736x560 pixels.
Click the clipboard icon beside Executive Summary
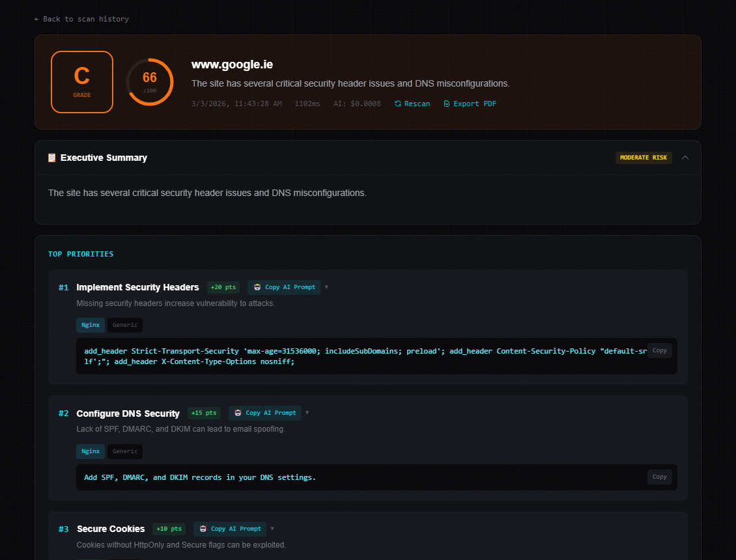click(x=51, y=158)
